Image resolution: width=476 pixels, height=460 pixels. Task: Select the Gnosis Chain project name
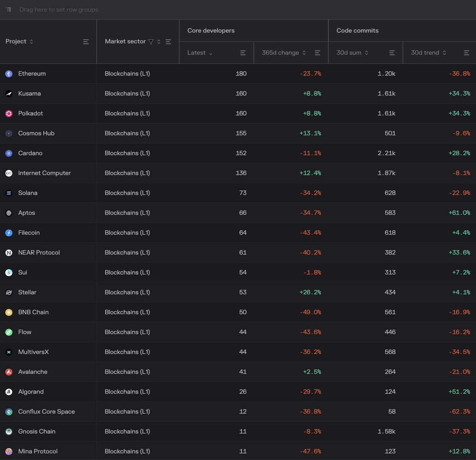click(37, 431)
